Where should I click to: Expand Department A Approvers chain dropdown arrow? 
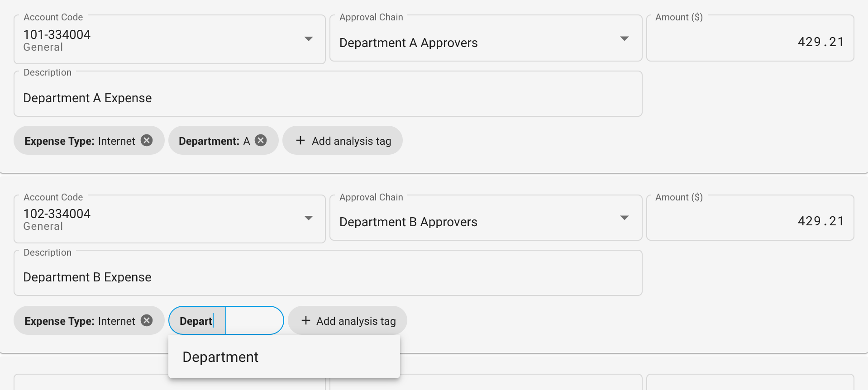pos(625,38)
